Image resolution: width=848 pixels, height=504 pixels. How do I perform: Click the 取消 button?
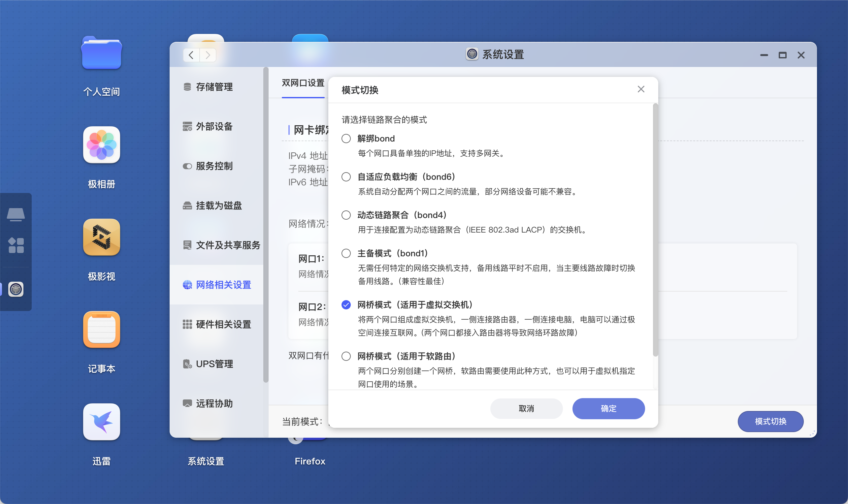[x=526, y=409]
